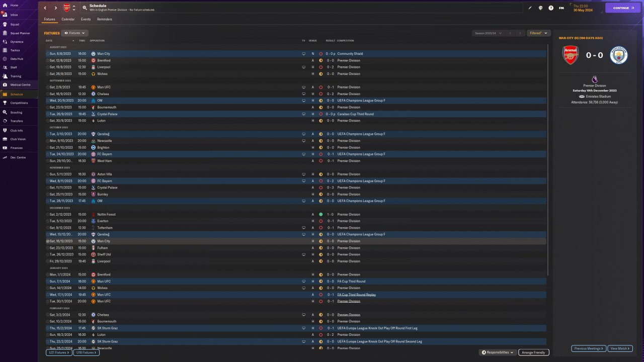
Task: Open the Staff section
Action: 14,67
